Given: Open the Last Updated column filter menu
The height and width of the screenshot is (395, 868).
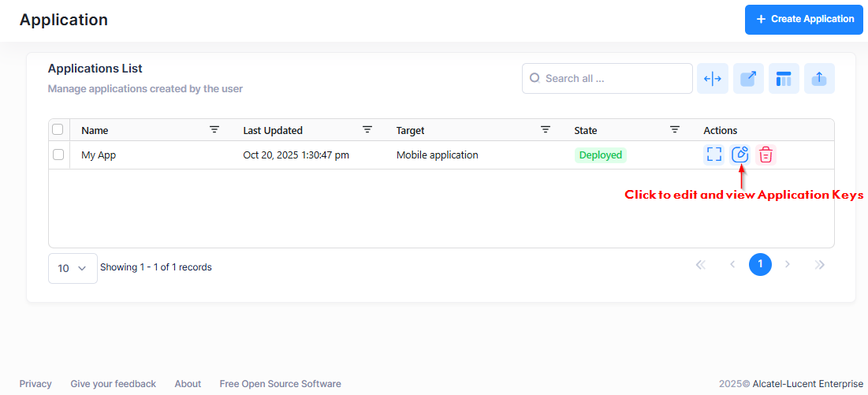Looking at the screenshot, I should click(367, 130).
